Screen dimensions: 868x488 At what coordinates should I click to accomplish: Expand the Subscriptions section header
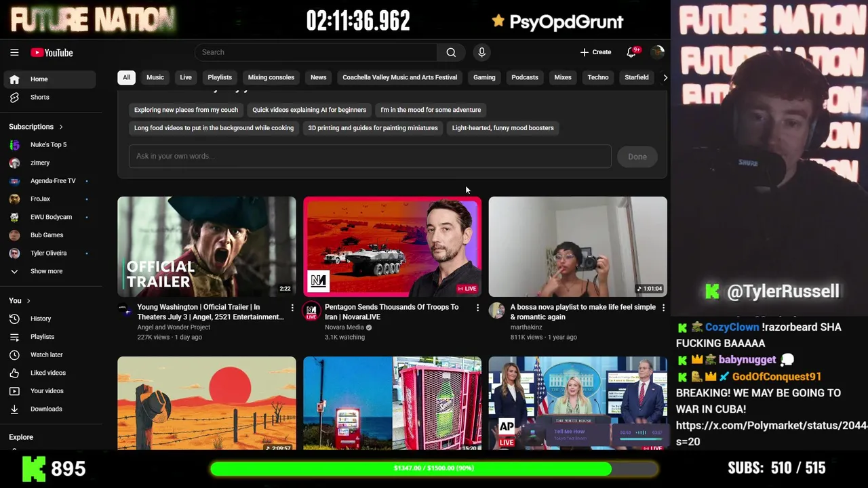coord(36,127)
